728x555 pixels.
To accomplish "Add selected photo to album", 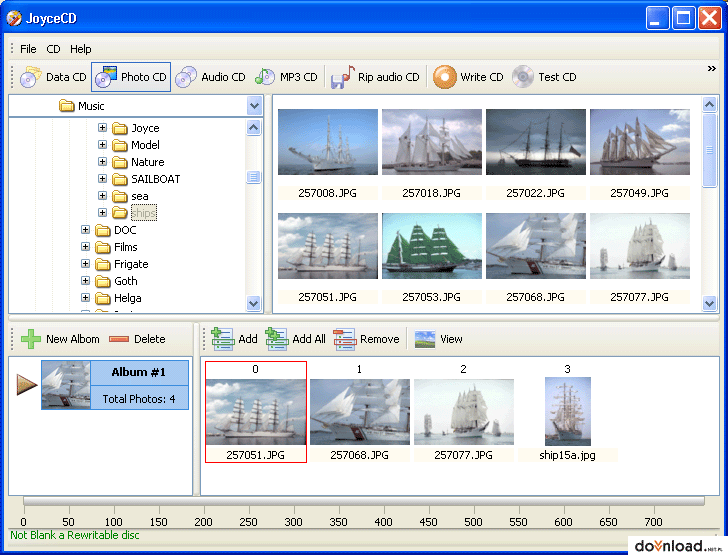I will [x=234, y=339].
